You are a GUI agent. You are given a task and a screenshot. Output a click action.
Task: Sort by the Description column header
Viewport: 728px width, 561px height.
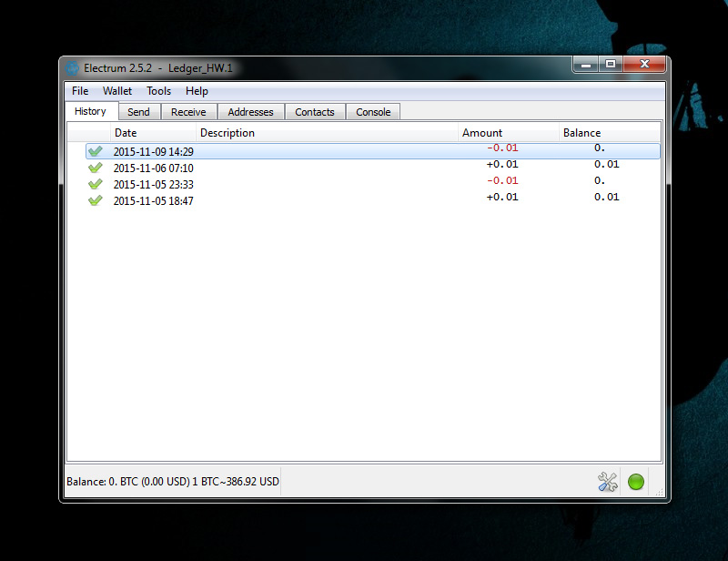(327, 133)
